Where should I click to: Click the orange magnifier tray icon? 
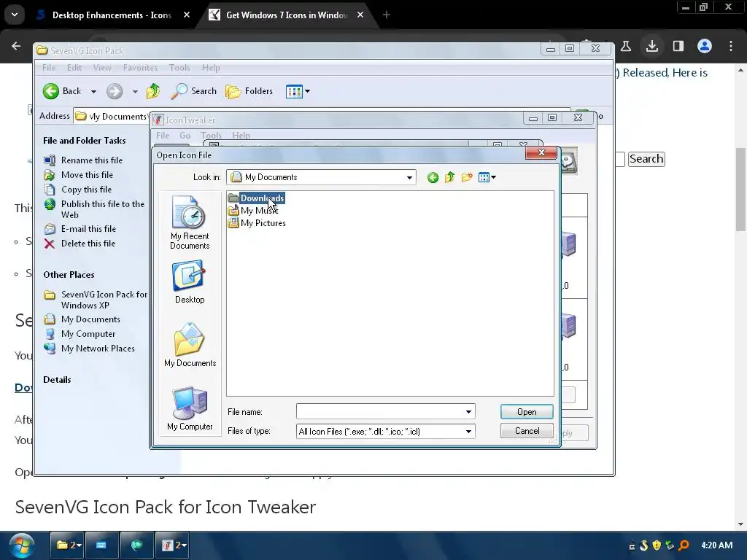684,545
